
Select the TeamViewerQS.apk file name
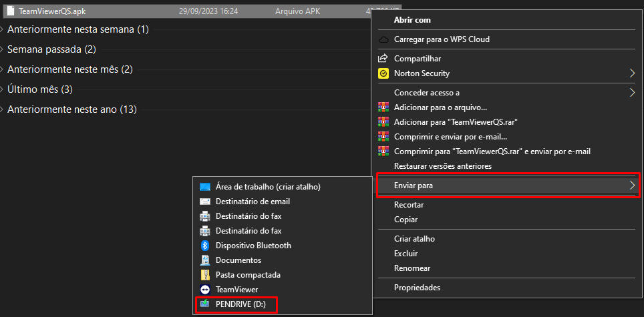[52, 11]
